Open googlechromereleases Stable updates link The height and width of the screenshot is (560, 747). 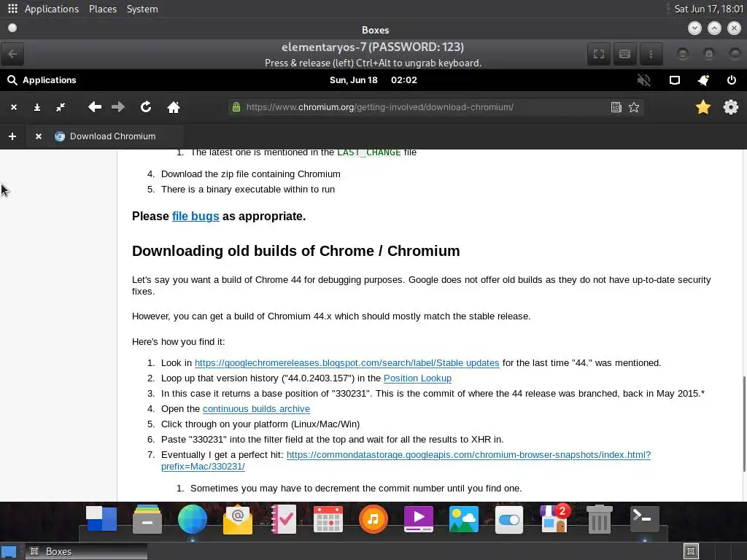tap(347, 363)
